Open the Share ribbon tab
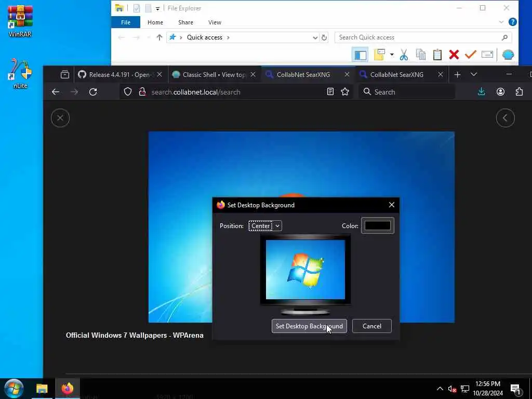This screenshot has height=399, width=532. 185,22
